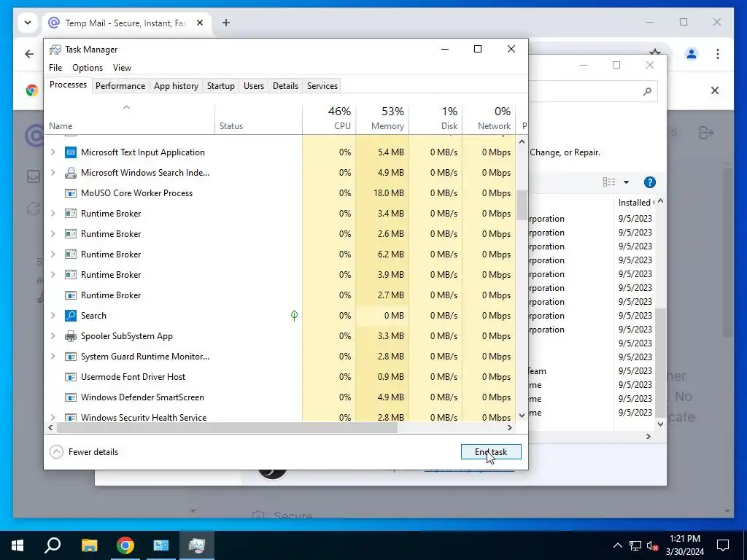Switch to the App history tab

pos(176,86)
